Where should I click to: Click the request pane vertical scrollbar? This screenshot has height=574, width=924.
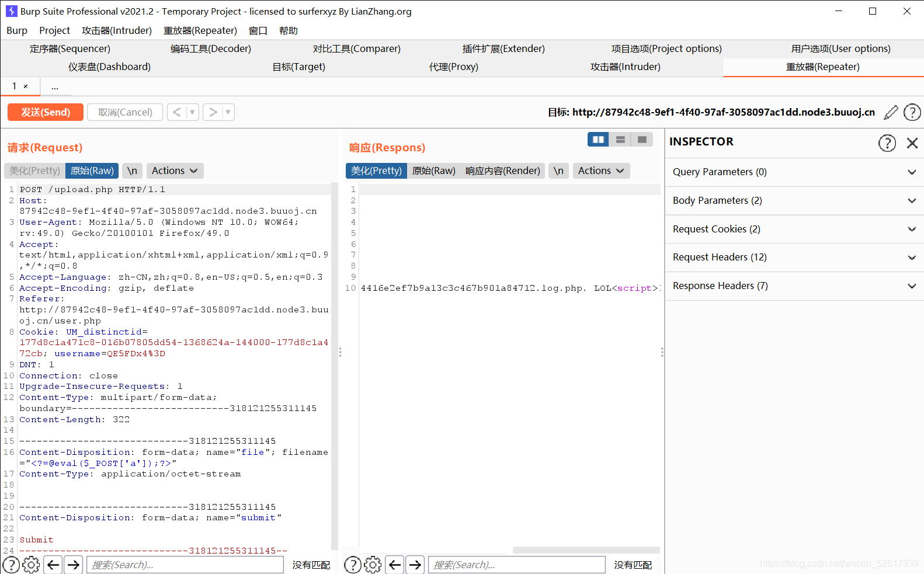(x=335, y=366)
